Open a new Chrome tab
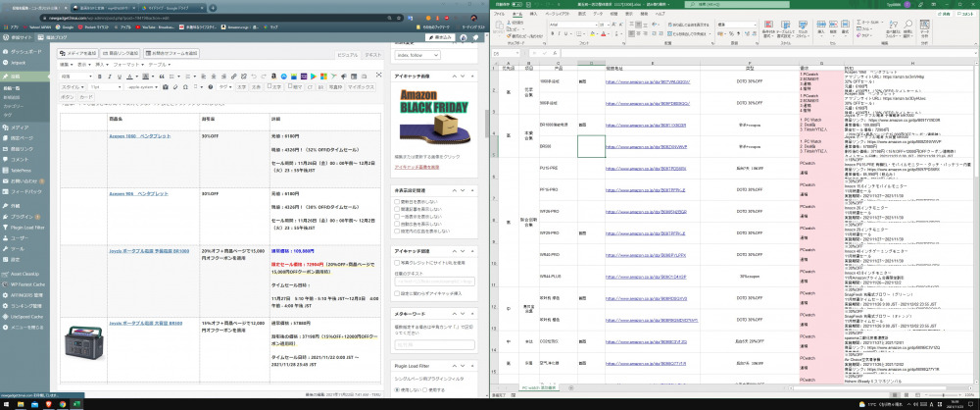Screen dimensions: 980x410 [213, 8]
